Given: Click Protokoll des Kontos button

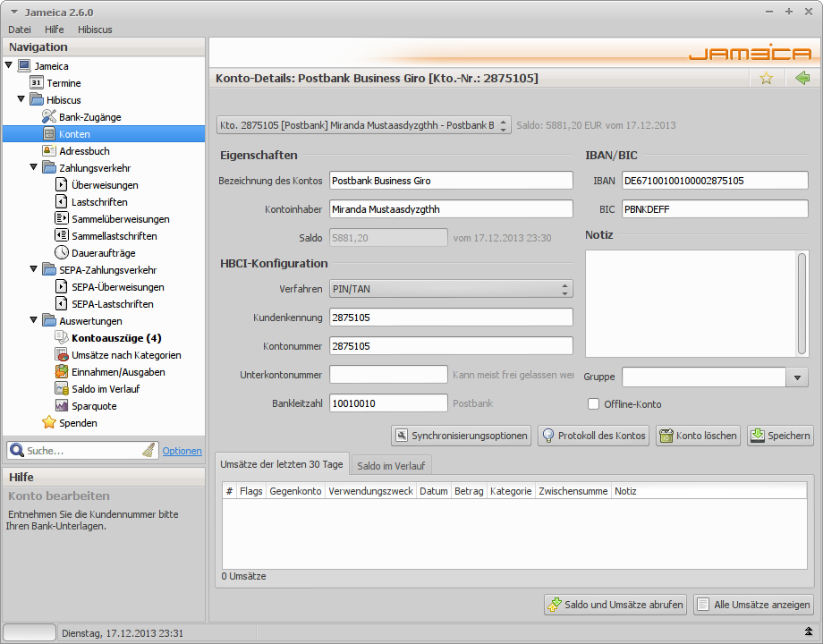Looking at the screenshot, I should coord(594,436).
